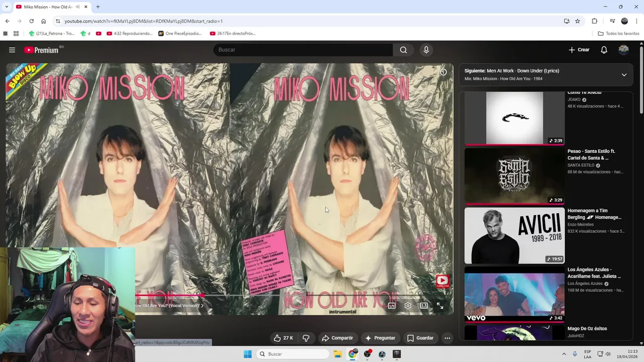Open the Avicii 1989-2018 thumbnail
The height and width of the screenshot is (362, 644).
coord(514,235)
